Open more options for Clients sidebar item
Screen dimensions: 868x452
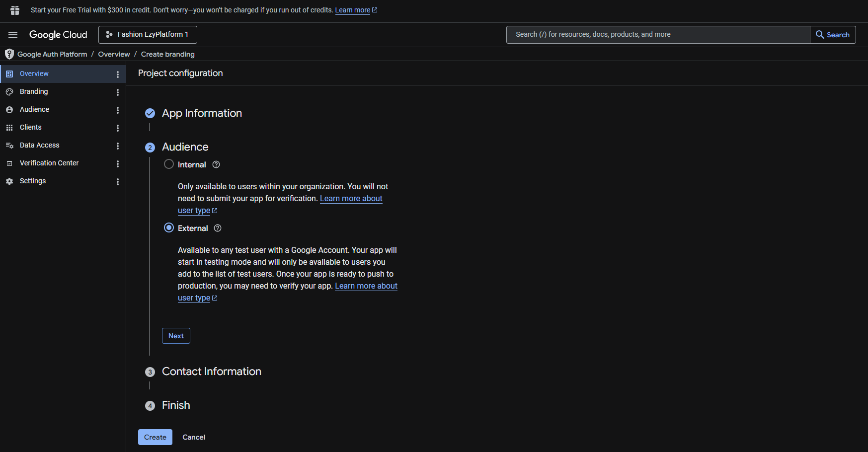click(x=118, y=128)
